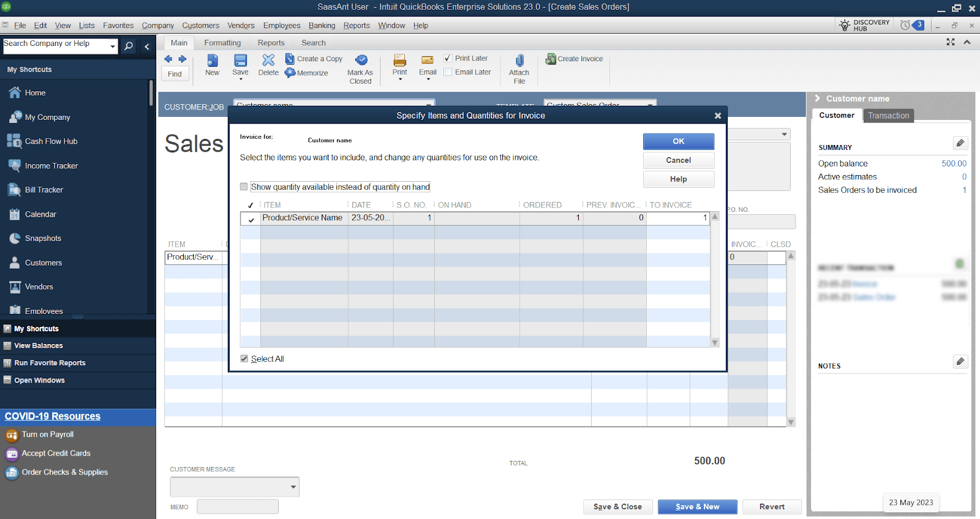Click sales order list scrollbar down arrow
The width and height of the screenshot is (980, 519).
(791, 422)
